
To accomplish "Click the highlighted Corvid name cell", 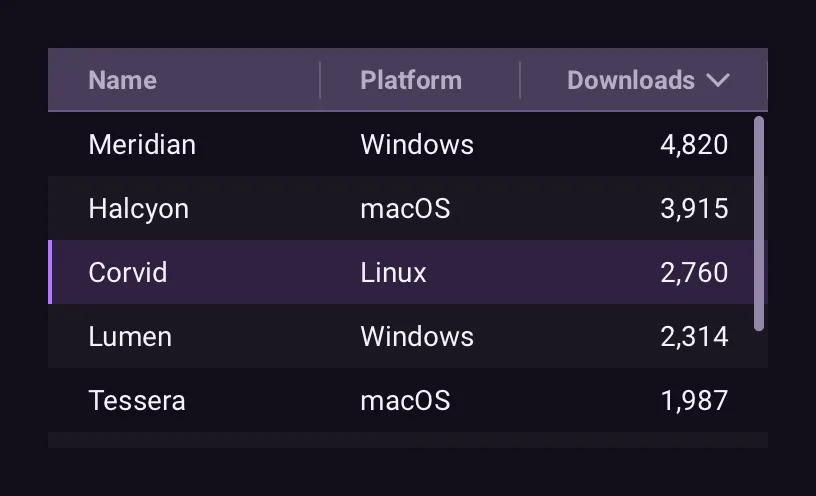I will [128, 272].
